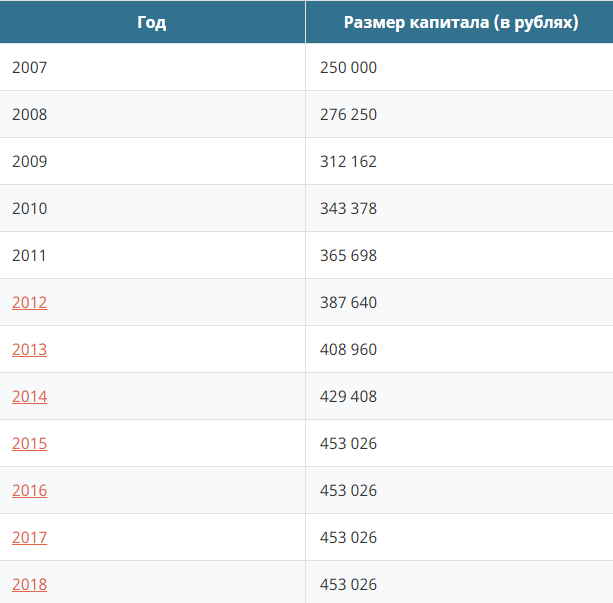This screenshot has width=613, height=603.
Task: Select the 2010 year cell
Action: coord(152,208)
